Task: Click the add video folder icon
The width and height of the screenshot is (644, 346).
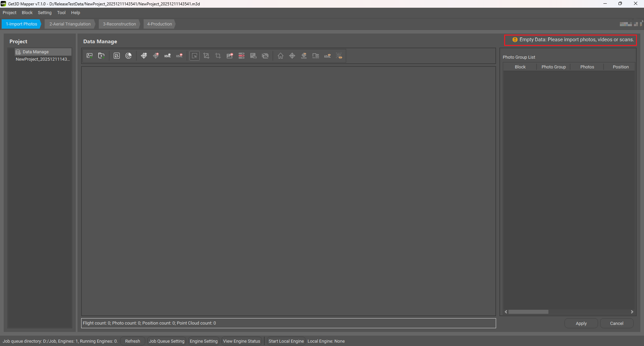Action: tap(101, 56)
